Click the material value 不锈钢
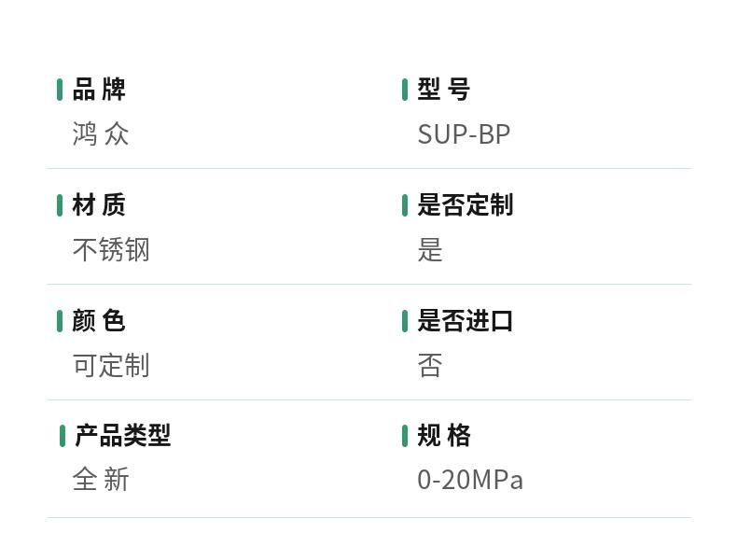Image resolution: width=737 pixels, height=560 pixels. (x=111, y=250)
